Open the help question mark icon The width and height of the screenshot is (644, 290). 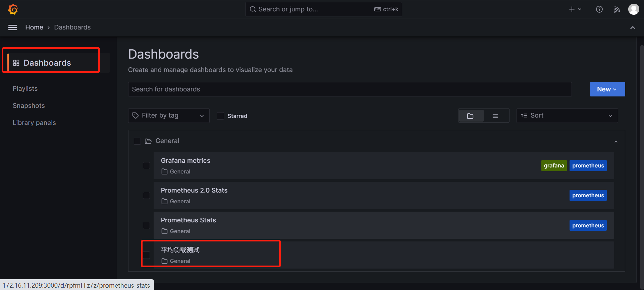click(599, 9)
